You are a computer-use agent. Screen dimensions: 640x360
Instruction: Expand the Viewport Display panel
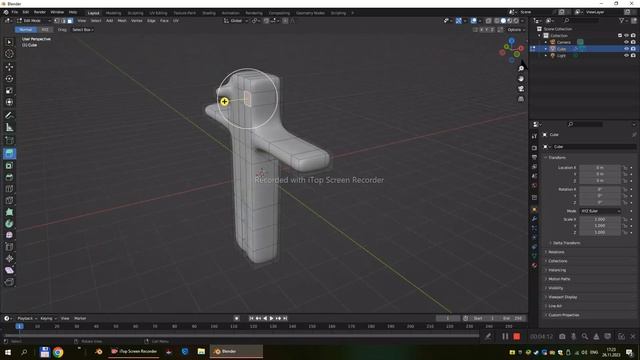(x=563, y=297)
